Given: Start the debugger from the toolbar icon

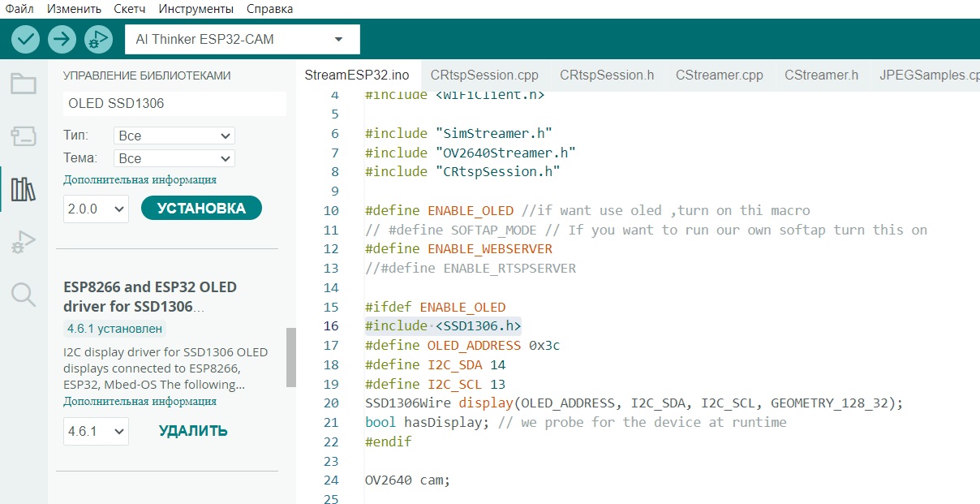Looking at the screenshot, I should pyautogui.click(x=97, y=39).
